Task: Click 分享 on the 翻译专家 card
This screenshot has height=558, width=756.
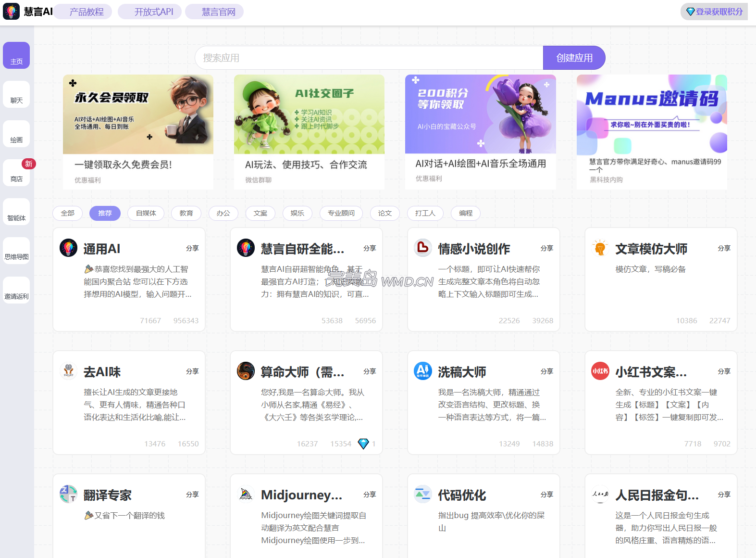Action: click(x=192, y=495)
